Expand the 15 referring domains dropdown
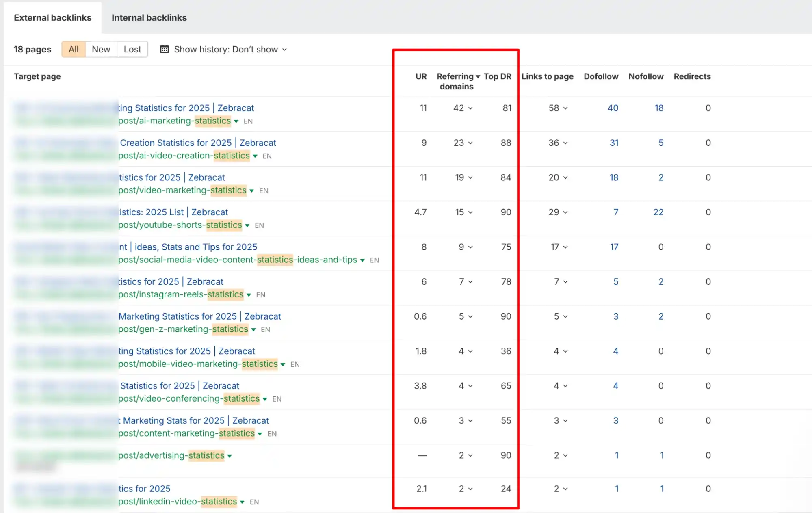This screenshot has height=513, width=812. pos(464,212)
